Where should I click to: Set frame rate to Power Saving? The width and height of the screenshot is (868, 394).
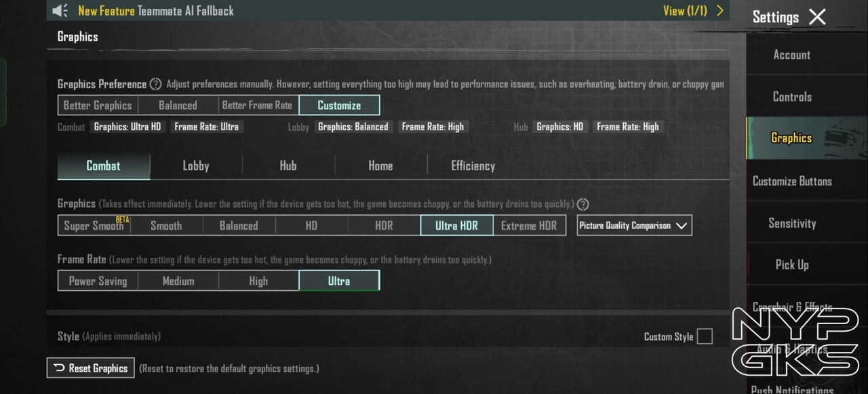coord(98,281)
